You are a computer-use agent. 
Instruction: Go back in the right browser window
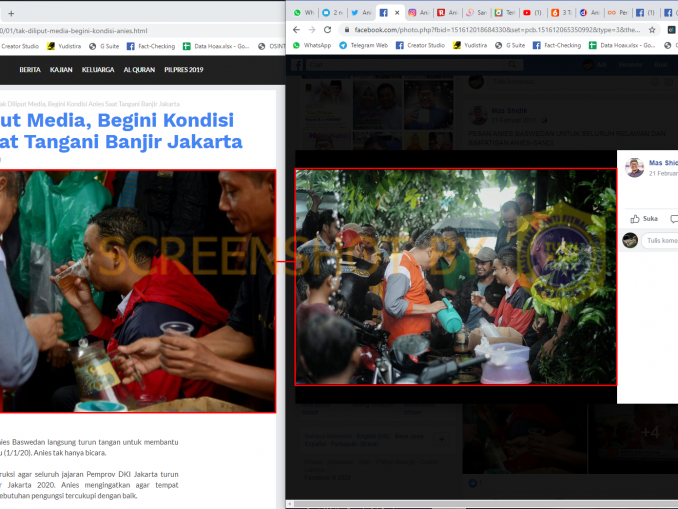tap(296, 30)
